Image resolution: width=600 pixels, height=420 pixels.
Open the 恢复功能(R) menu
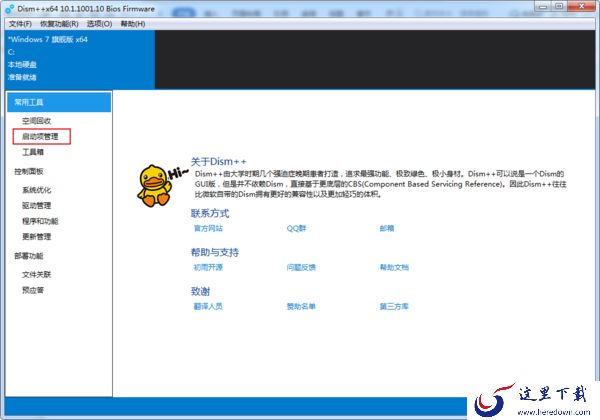(59, 24)
